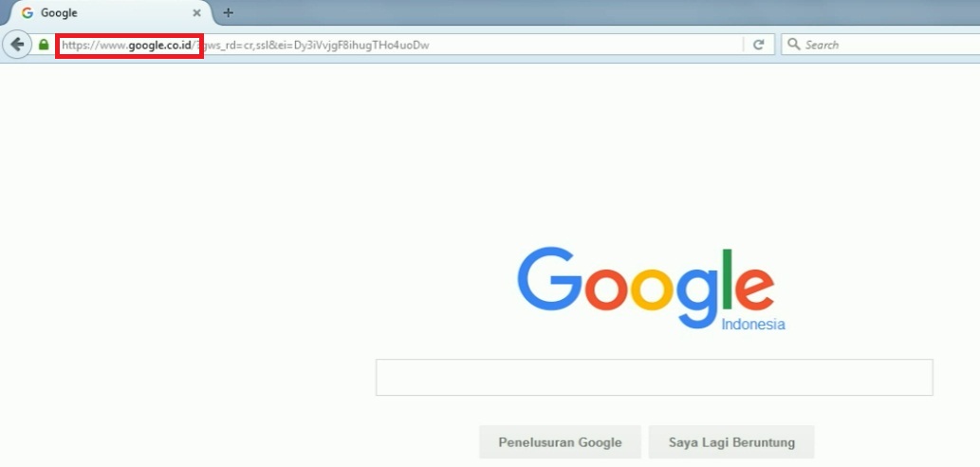Click the google.co.id domain in the address bar
Screen dimensions: 980x467
pos(160,45)
